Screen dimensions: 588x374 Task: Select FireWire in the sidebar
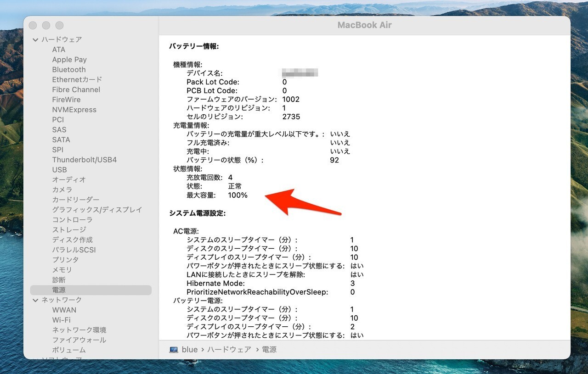click(x=66, y=100)
